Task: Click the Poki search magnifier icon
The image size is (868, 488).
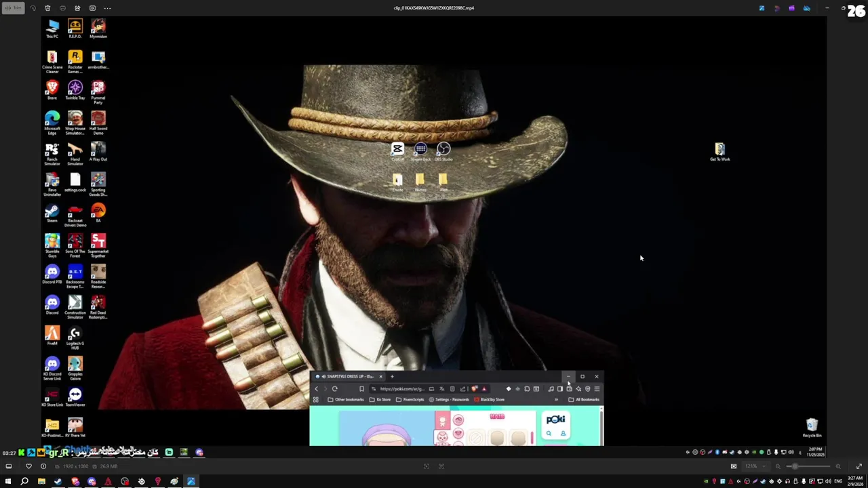Action: [549, 434]
